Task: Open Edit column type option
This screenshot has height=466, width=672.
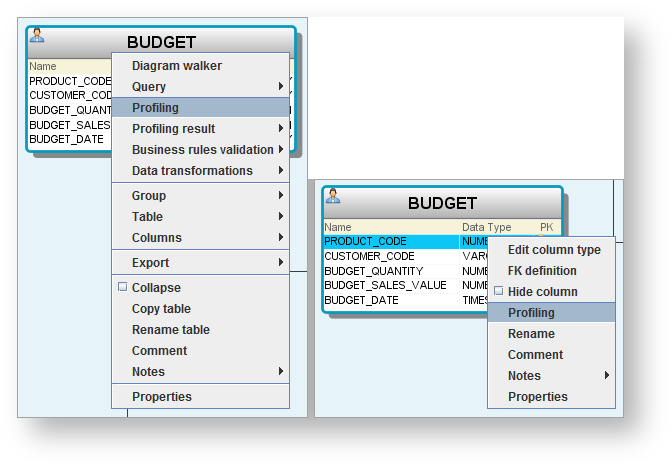Action: coord(552,250)
